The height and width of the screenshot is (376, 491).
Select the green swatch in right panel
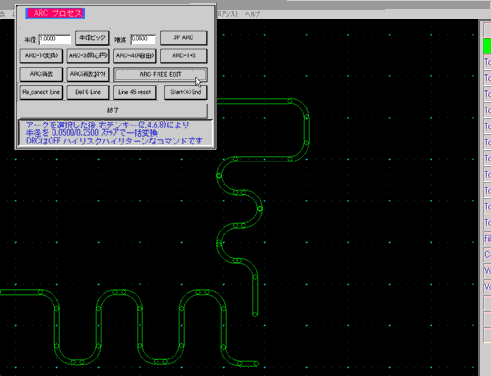pyautogui.click(x=487, y=46)
